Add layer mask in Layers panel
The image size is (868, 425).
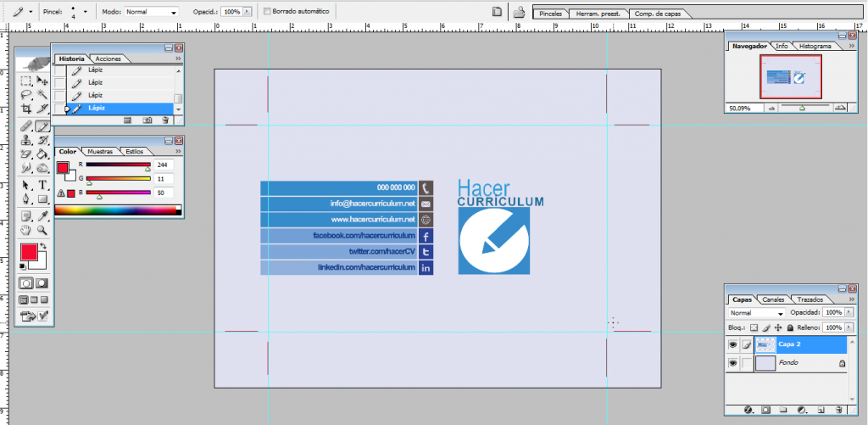[766, 410]
